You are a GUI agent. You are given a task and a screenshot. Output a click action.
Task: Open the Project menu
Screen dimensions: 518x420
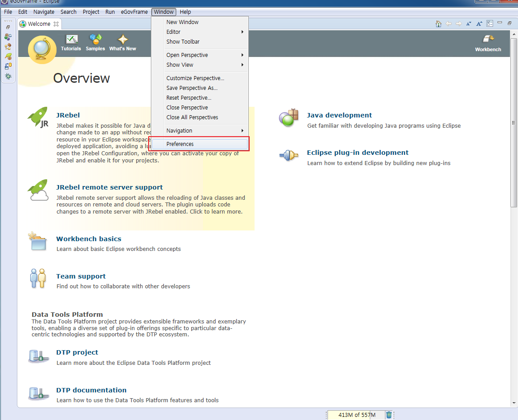91,12
